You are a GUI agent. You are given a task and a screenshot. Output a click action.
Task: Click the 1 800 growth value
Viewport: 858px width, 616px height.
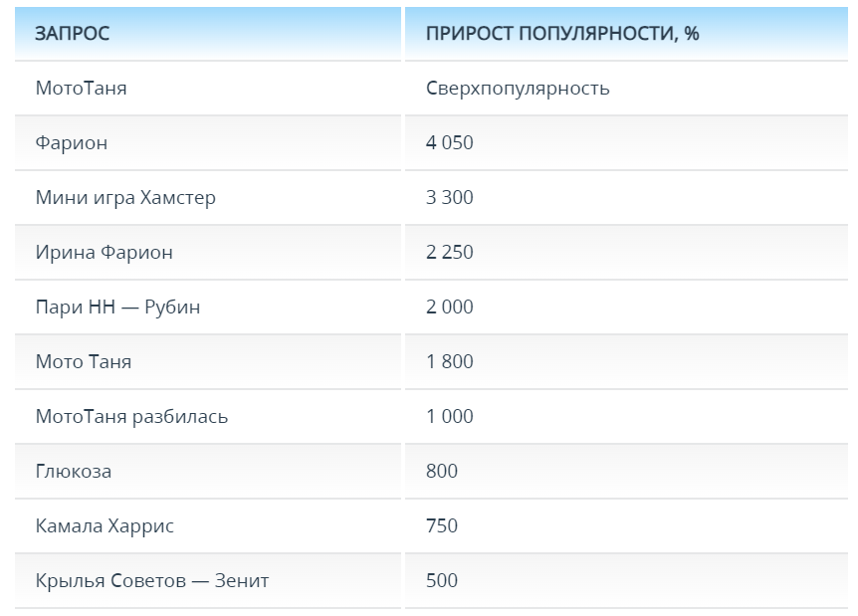[450, 361]
